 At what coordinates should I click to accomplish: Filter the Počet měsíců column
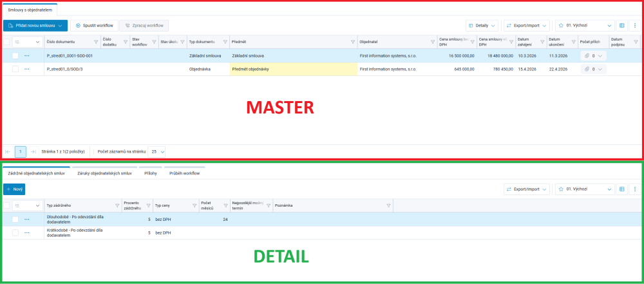click(225, 205)
